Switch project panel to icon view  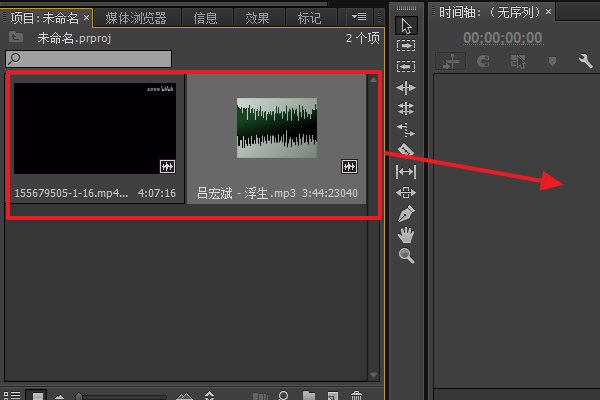[37, 395]
